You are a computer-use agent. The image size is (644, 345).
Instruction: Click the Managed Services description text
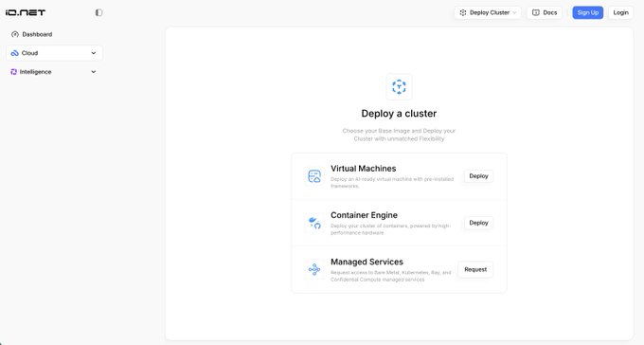click(390, 276)
